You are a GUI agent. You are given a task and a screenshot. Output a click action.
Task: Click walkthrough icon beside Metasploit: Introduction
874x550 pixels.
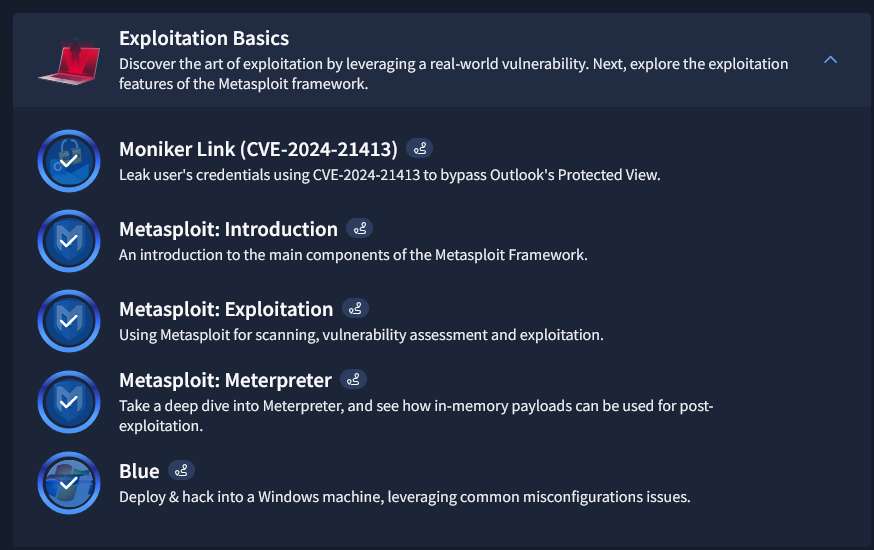(x=360, y=228)
